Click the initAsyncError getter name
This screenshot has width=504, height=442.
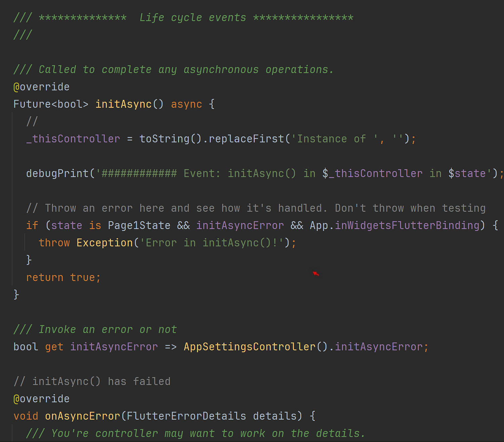114,347
